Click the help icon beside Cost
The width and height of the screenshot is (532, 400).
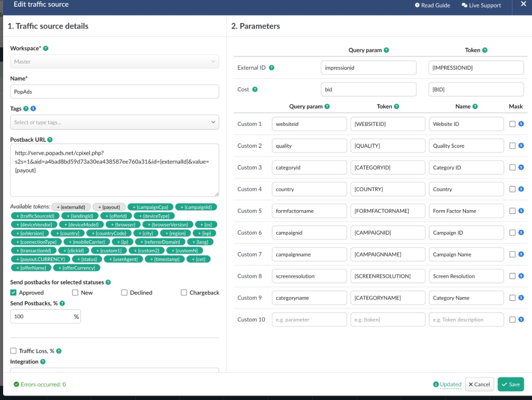(255, 89)
